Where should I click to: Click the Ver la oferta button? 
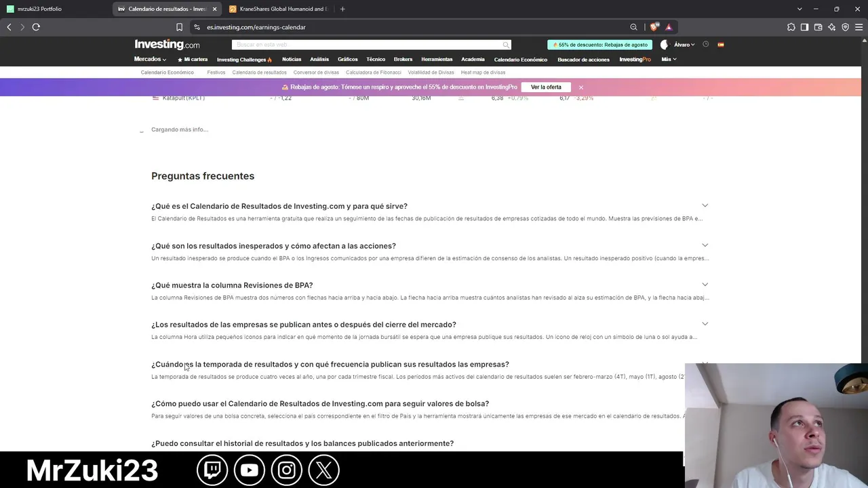546,87
